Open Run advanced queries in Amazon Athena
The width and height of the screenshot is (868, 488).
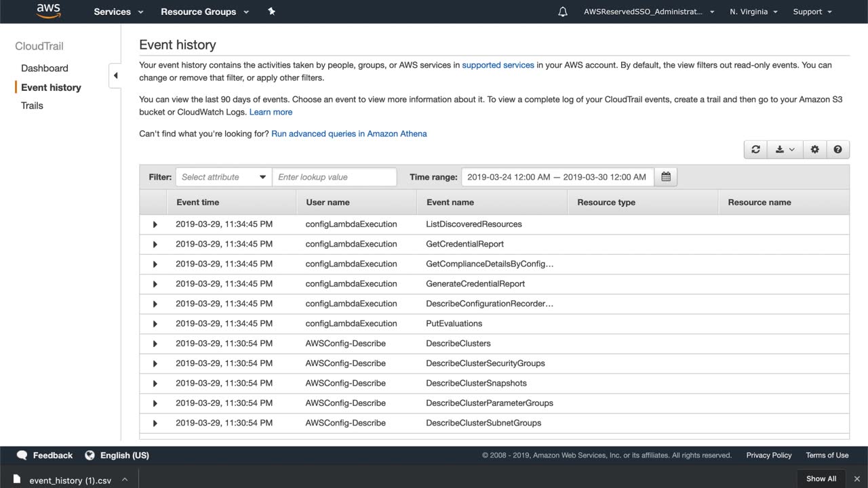[x=349, y=134]
